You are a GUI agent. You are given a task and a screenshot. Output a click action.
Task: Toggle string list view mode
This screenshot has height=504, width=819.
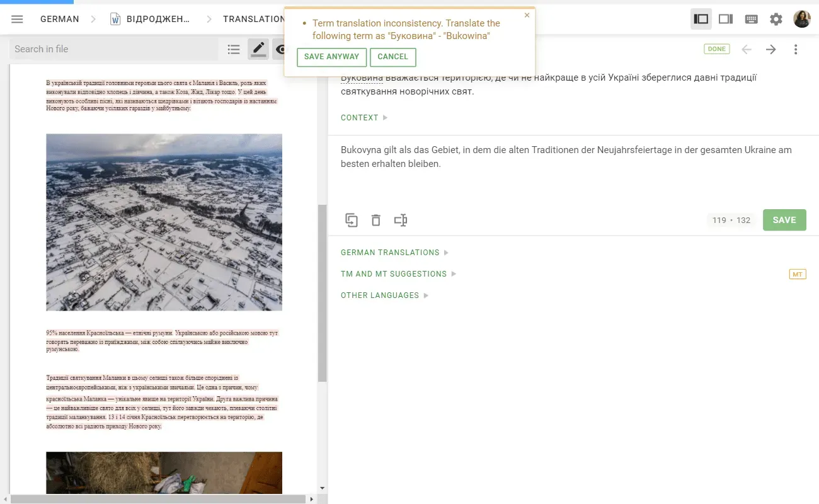tap(234, 49)
